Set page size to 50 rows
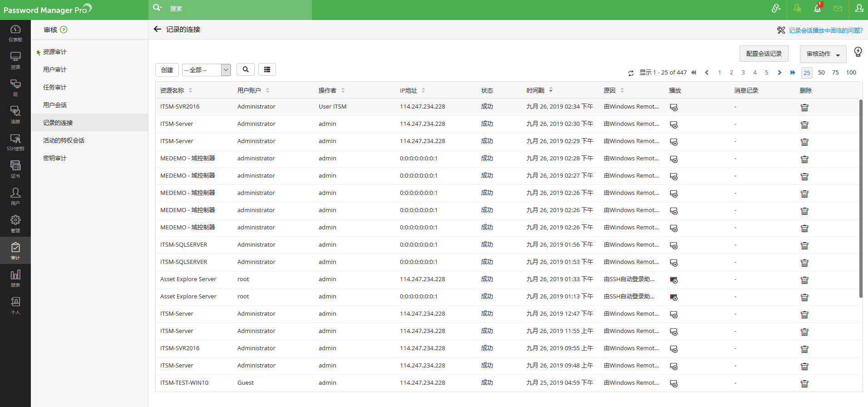The height and width of the screenshot is (407, 868). (821, 73)
